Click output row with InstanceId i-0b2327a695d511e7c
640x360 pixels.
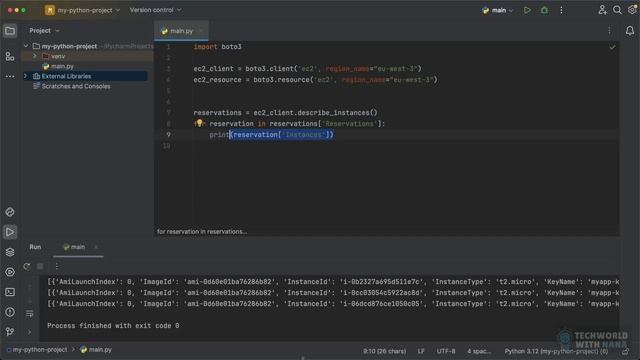click(333, 282)
